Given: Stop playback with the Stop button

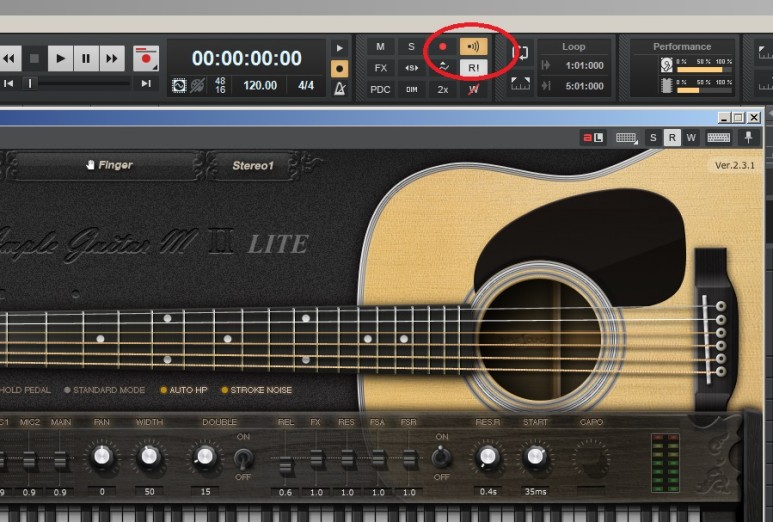Looking at the screenshot, I should pyautogui.click(x=35, y=59).
